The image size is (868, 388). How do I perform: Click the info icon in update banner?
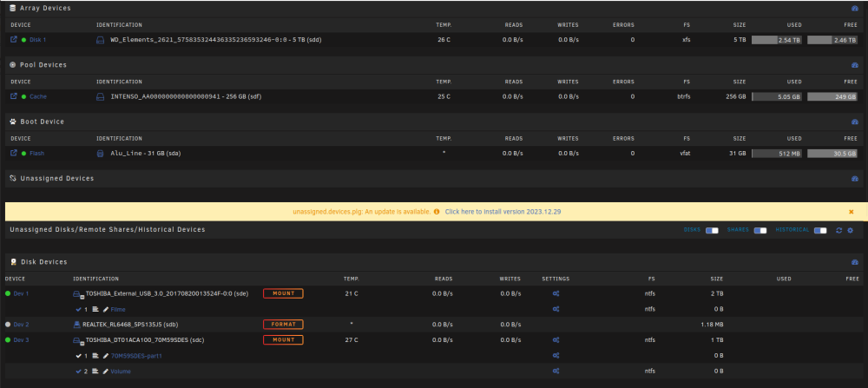(x=437, y=212)
